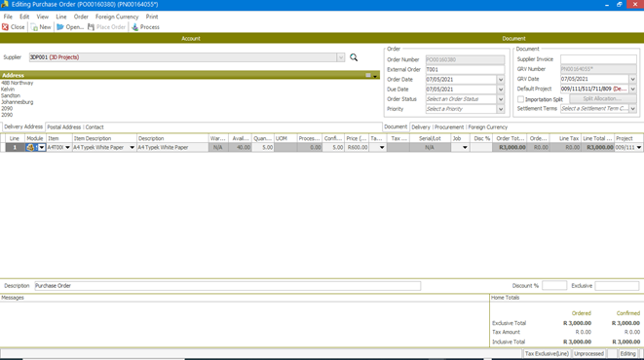Click the supplier search magnifier icon

tap(354, 57)
